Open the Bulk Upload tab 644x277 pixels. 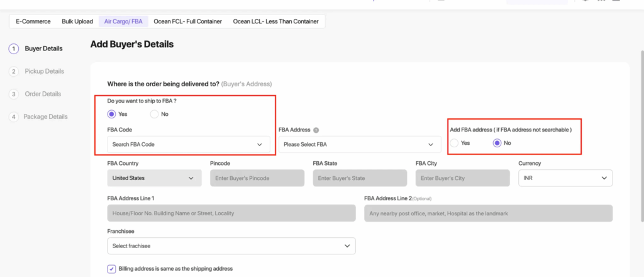77,21
